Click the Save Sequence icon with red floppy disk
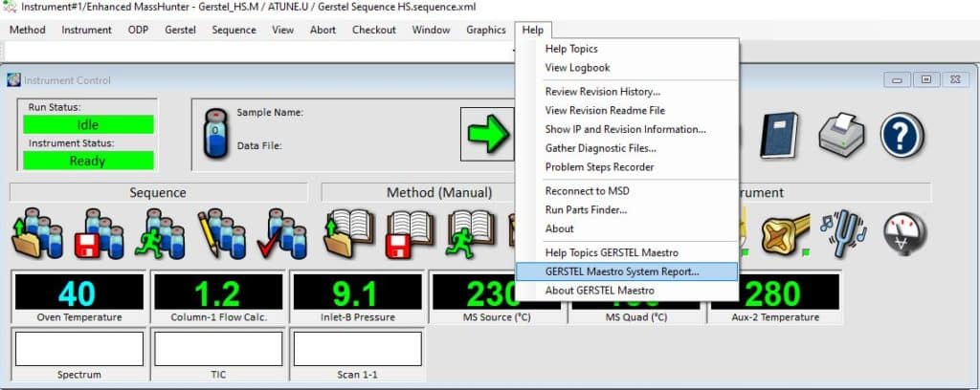This screenshot has height=390, width=980. point(99,234)
